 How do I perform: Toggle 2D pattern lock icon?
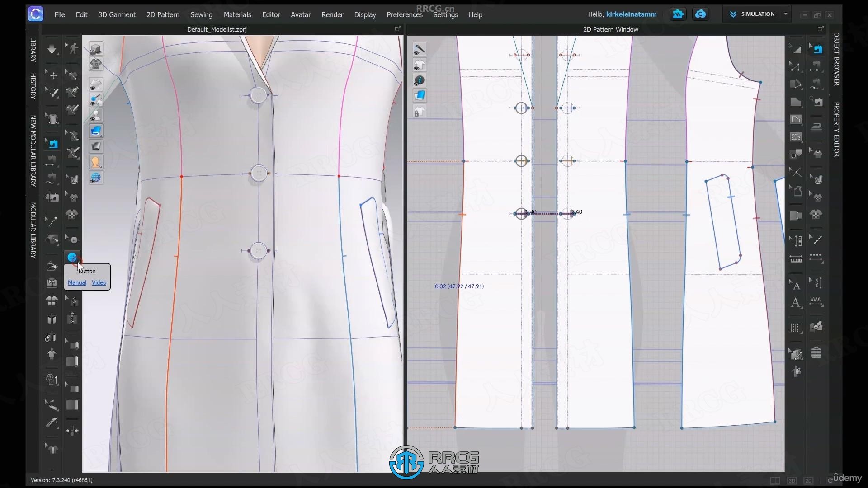point(420,112)
